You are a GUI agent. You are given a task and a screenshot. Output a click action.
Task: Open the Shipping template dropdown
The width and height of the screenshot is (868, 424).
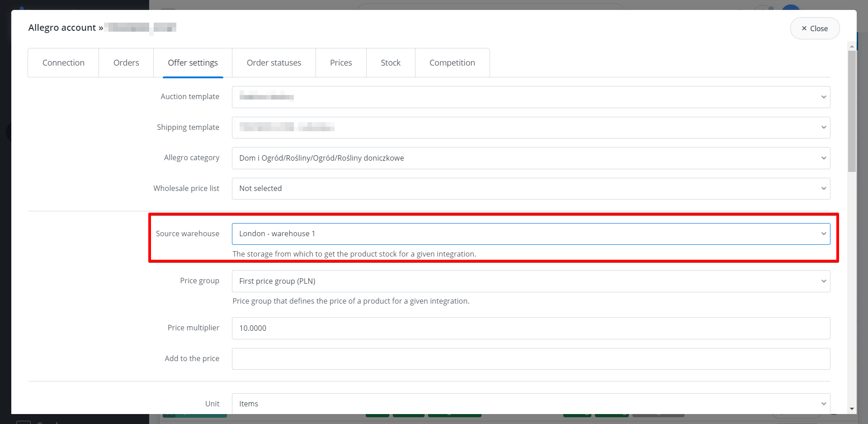[531, 128]
